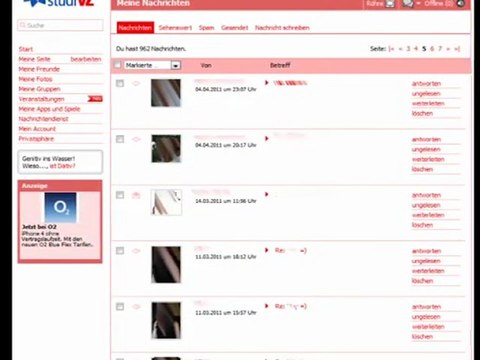Click the ist Dativ? link

tap(62, 166)
